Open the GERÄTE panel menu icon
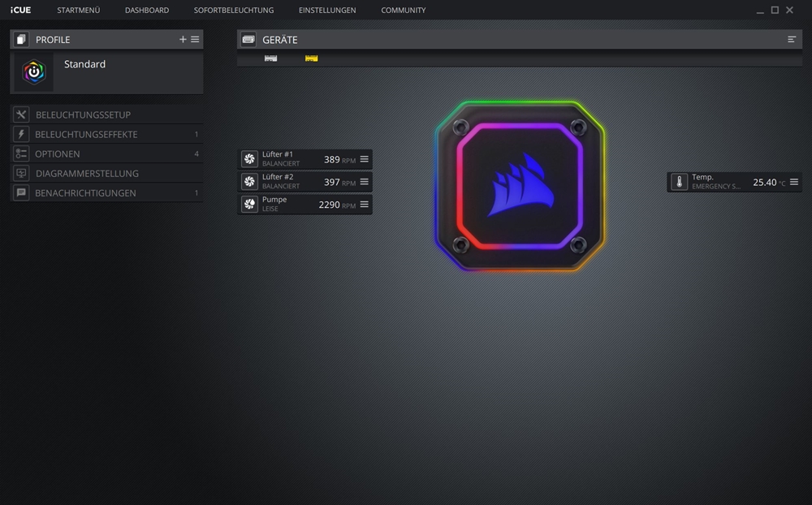The height and width of the screenshot is (505, 812). [x=791, y=39]
